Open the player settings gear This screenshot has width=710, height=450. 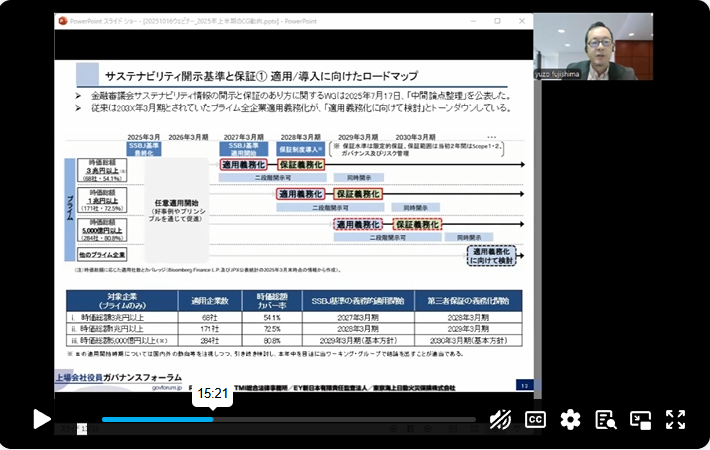[x=570, y=419]
